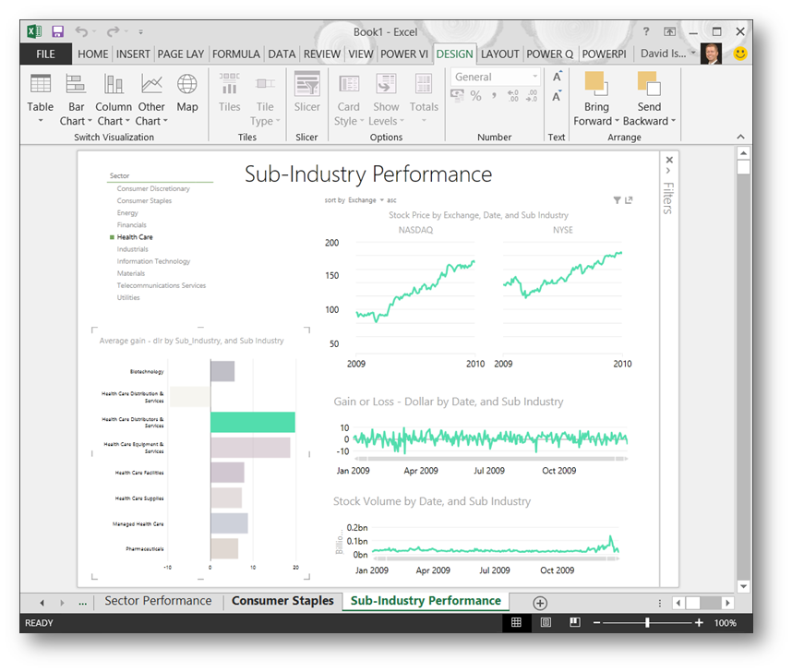This screenshot has width=792, height=672.
Task: Redo the last action
Action: pos(113,31)
